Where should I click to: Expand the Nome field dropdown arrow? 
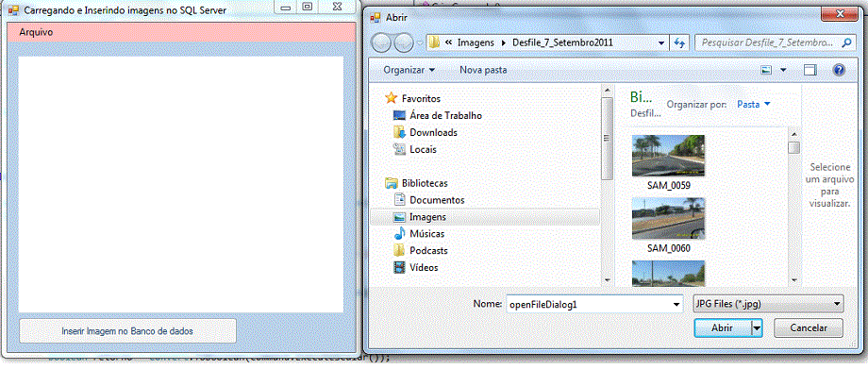676,304
